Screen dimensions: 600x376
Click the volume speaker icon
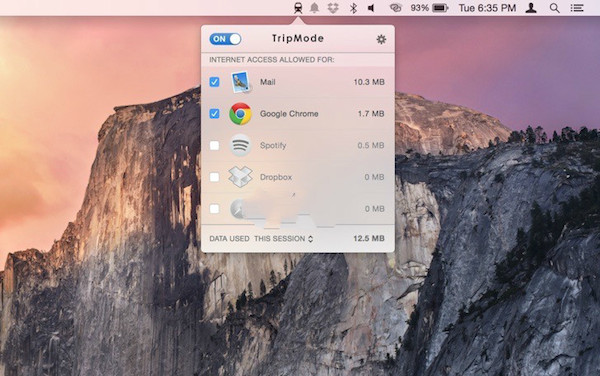371,8
